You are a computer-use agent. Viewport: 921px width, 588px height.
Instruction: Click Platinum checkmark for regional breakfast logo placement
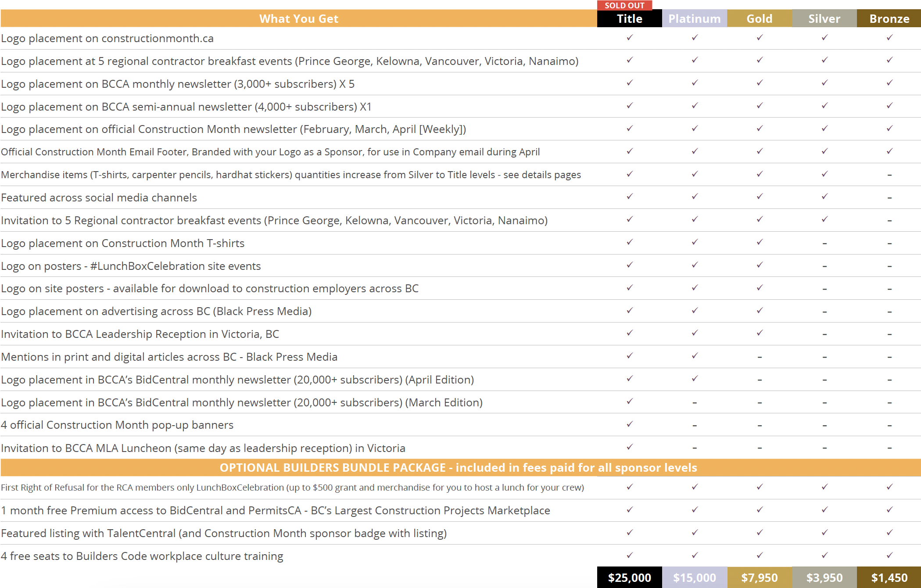click(x=695, y=60)
